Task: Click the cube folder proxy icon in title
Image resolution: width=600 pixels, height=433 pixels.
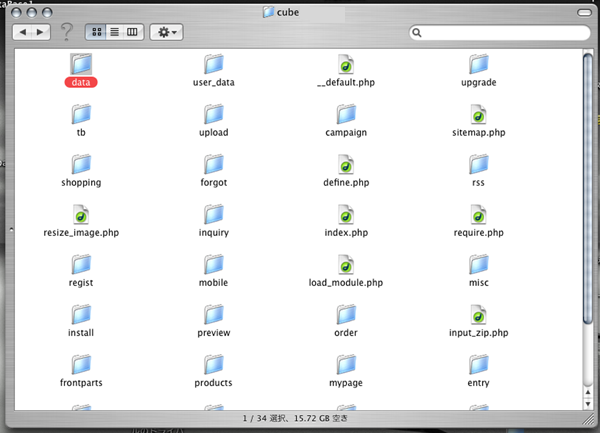Action: click(268, 12)
